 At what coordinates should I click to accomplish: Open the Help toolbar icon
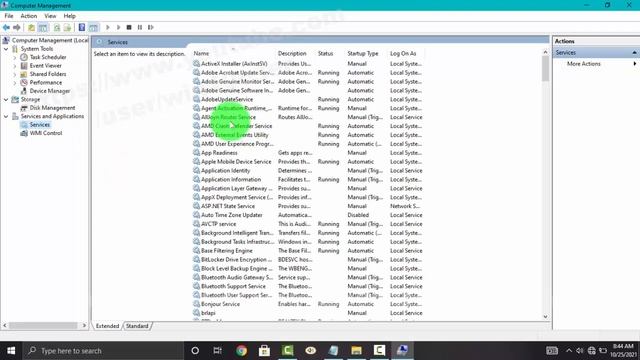tap(82, 27)
